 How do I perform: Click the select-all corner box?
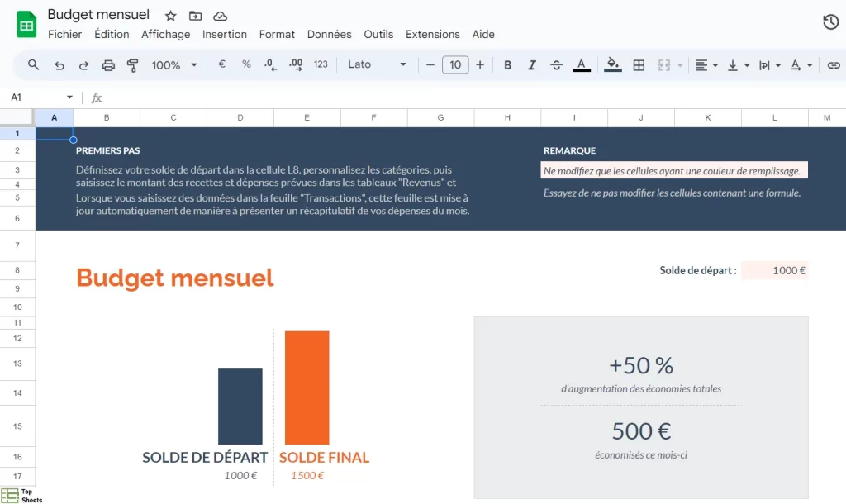(x=17, y=117)
